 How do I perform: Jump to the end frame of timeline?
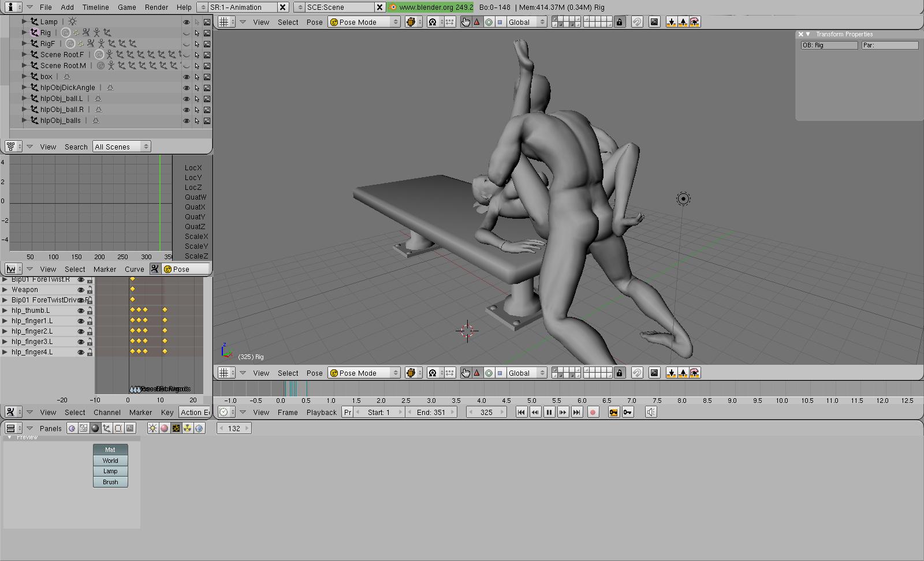click(577, 412)
